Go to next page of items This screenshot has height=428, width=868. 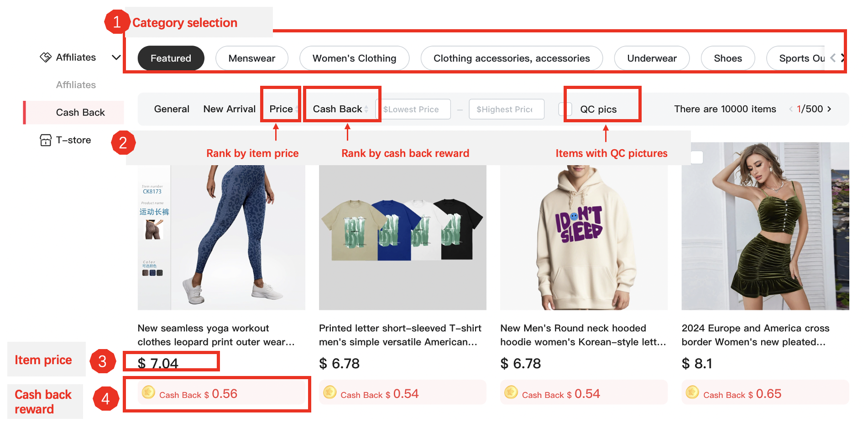pyautogui.click(x=829, y=109)
